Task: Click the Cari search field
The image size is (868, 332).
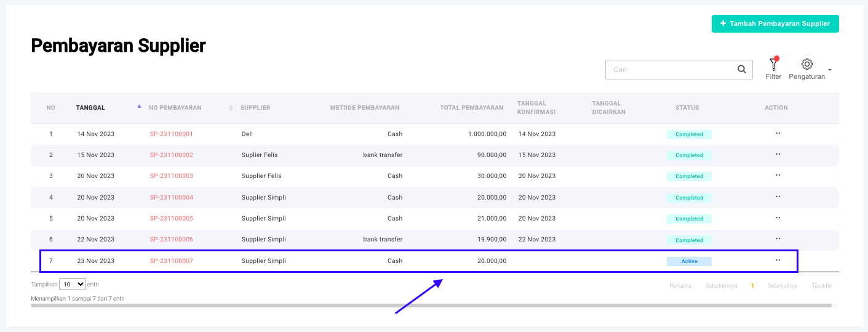Action: pos(671,70)
